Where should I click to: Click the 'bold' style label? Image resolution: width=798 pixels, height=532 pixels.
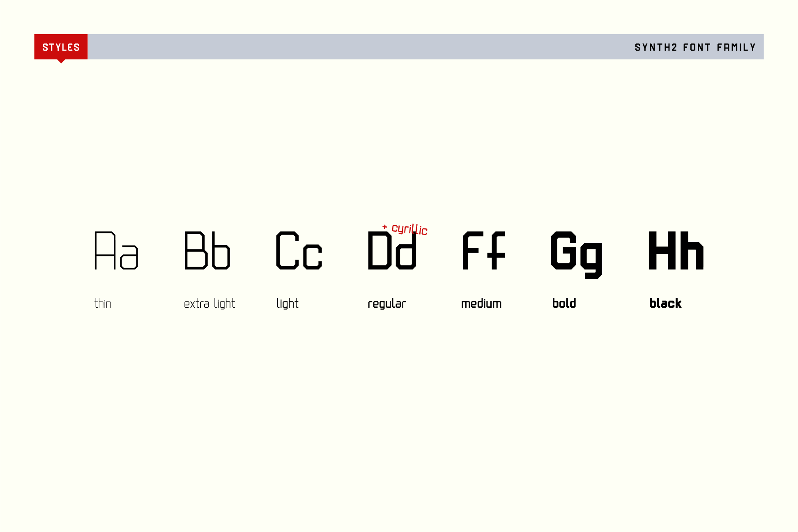point(564,303)
